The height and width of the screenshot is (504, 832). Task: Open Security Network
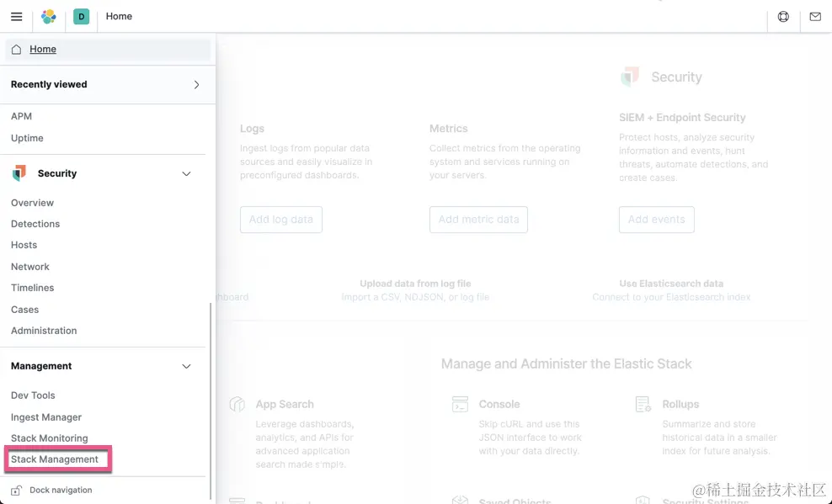30,267
